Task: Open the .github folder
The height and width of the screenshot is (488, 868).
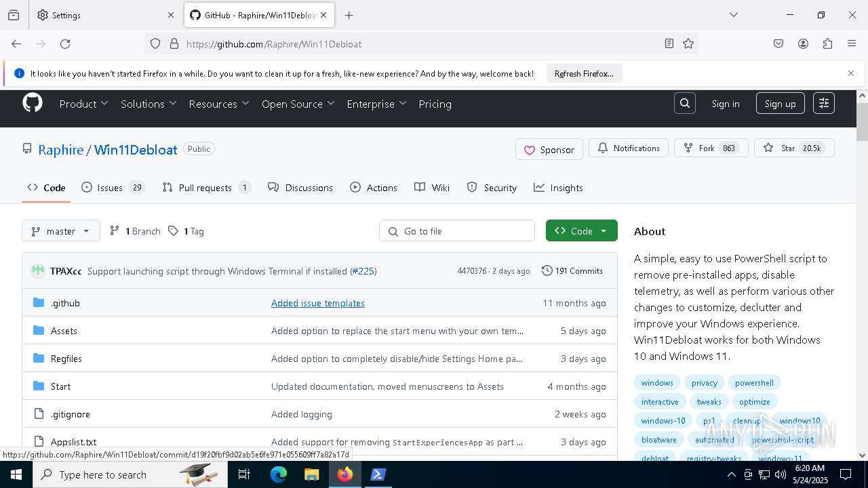Action: coord(65,303)
